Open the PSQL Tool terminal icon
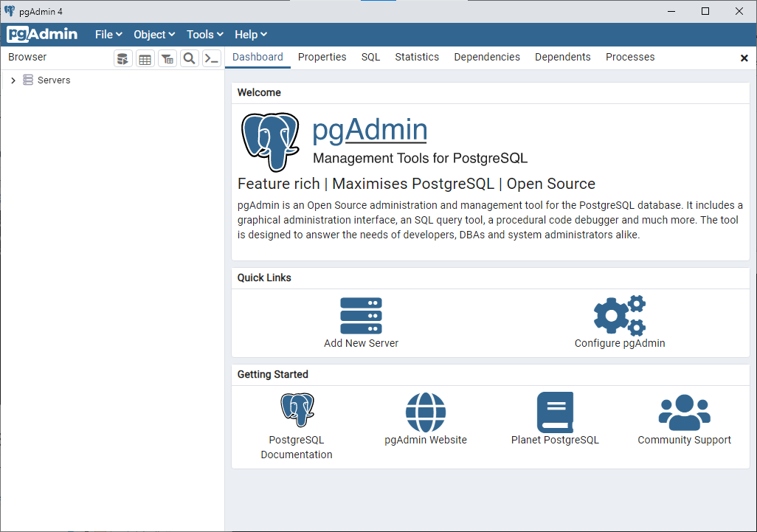This screenshot has height=532, width=757. pos(212,59)
